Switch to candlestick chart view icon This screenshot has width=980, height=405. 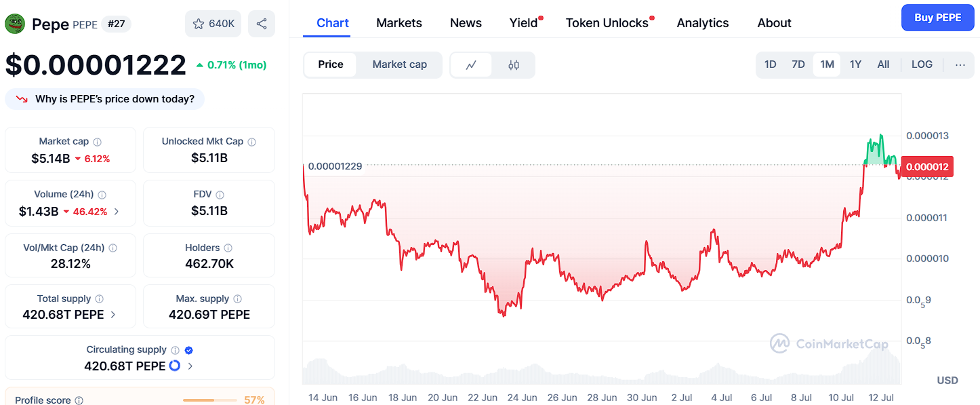tap(513, 65)
